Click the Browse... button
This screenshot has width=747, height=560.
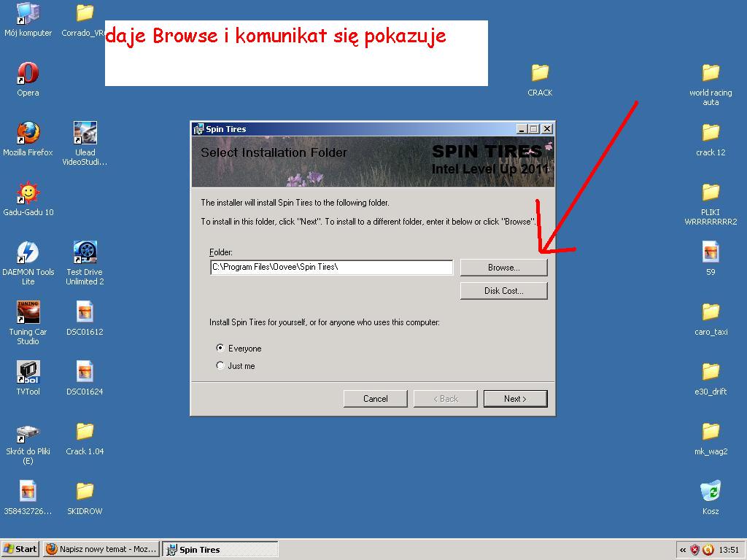(503, 268)
